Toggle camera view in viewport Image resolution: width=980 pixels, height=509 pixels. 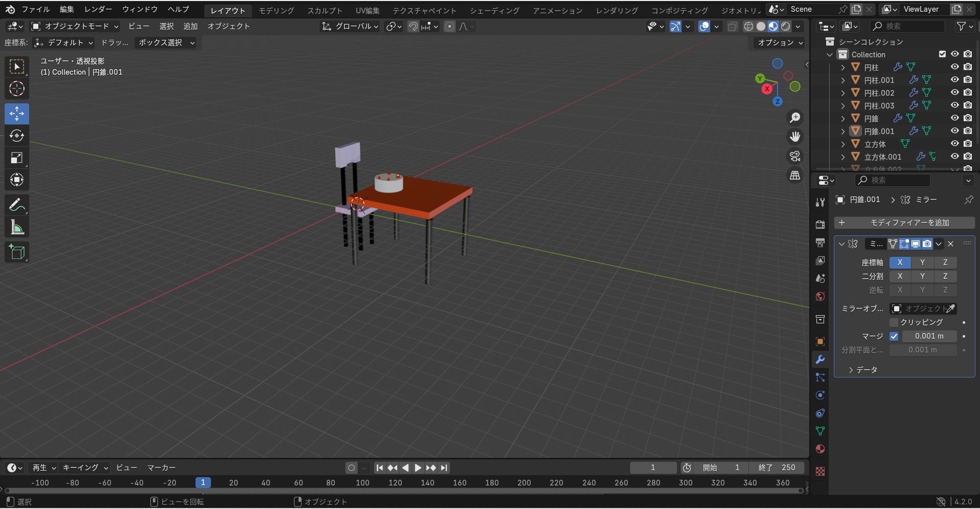tap(795, 156)
